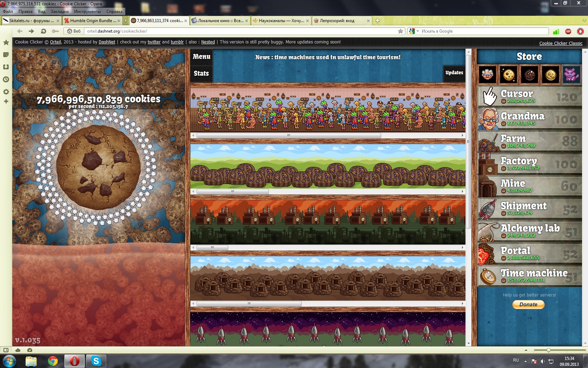Viewport: 588px width, 368px height.
Task: Open the Справка menu
Action: pyautogui.click(x=114, y=12)
